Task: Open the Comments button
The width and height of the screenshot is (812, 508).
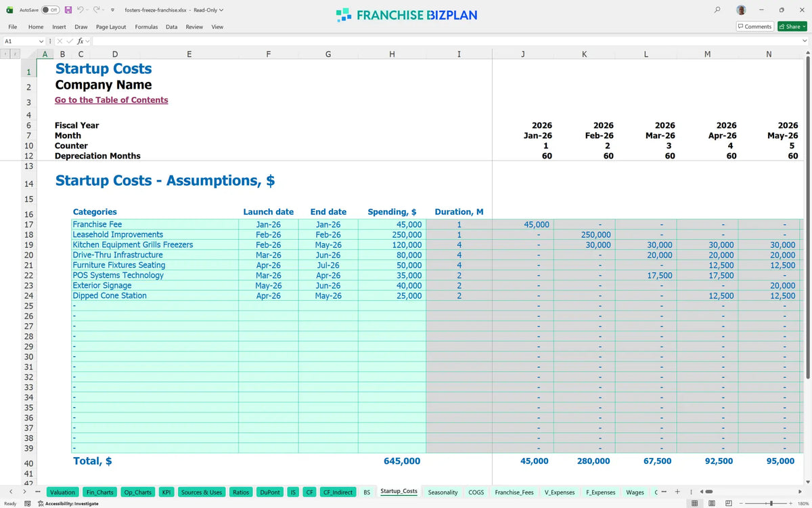Action: (x=754, y=26)
